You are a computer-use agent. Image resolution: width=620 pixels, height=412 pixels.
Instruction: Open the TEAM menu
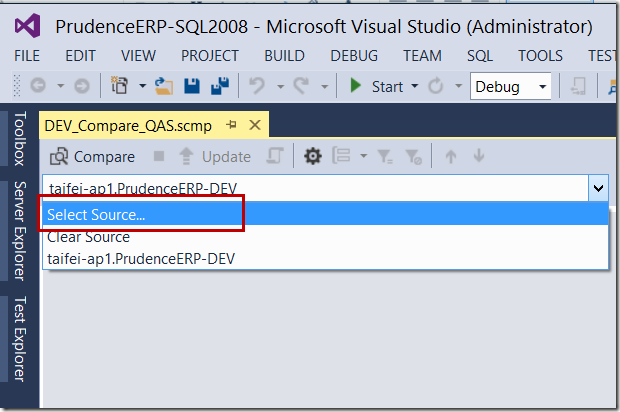pos(422,56)
